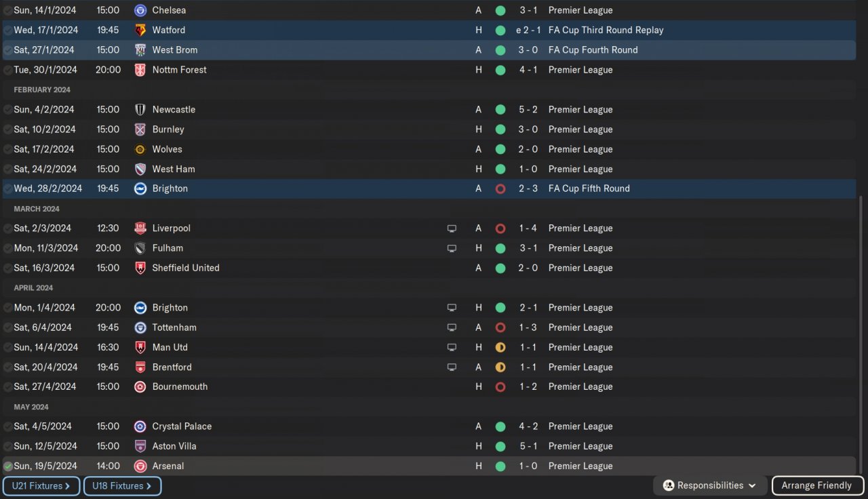Click the green win indicator for Burnley match
Viewport: 868px width, 499px height.
point(500,129)
